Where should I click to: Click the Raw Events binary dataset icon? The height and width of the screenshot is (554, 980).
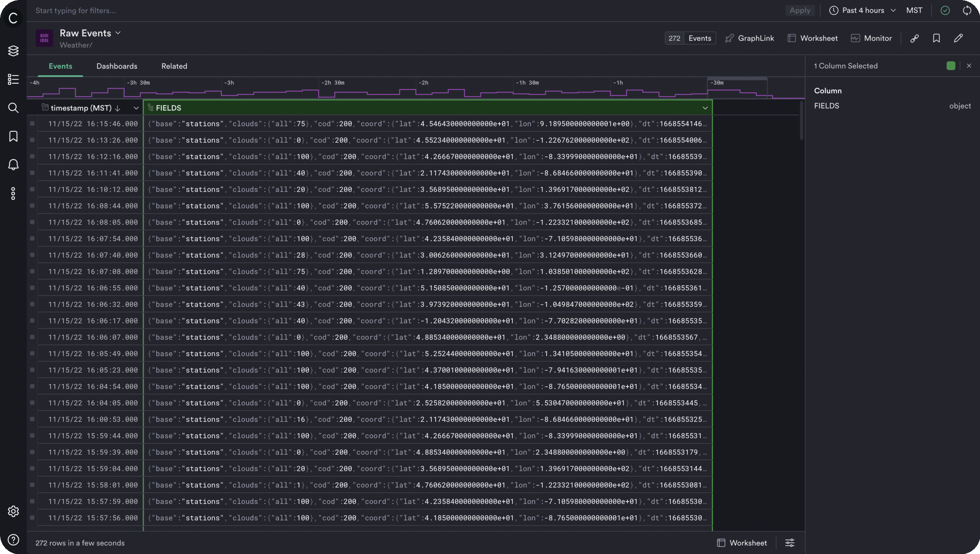tap(44, 38)
